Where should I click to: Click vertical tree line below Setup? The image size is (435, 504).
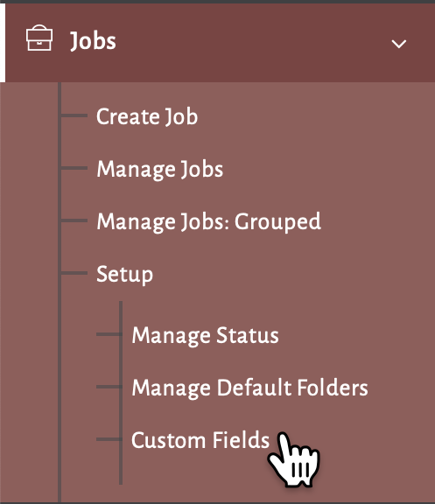click(121, 393)
